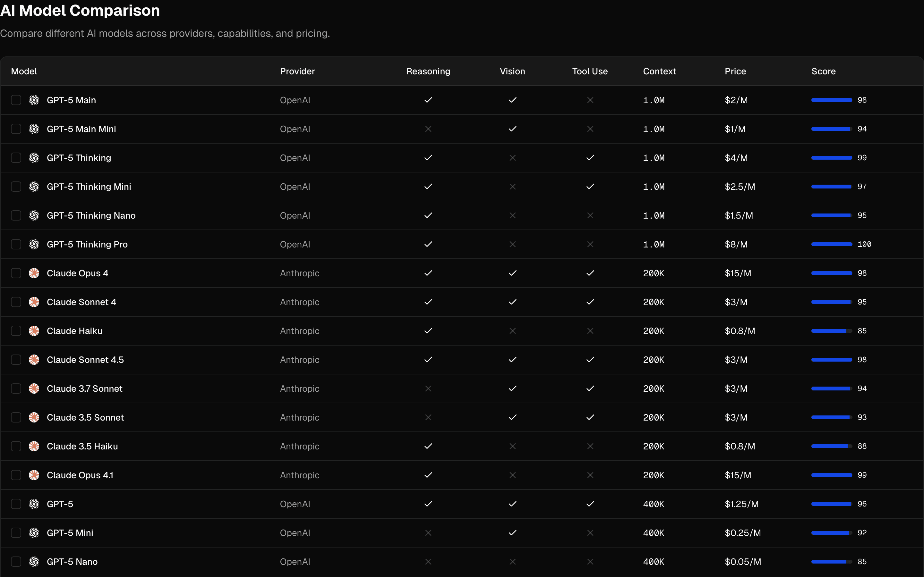This screenshot has height=577, width=924.
Task: Click the score progress bar for GPT-5 Thinking Pro
Action: pyautogui.click(x=831, y=244)
